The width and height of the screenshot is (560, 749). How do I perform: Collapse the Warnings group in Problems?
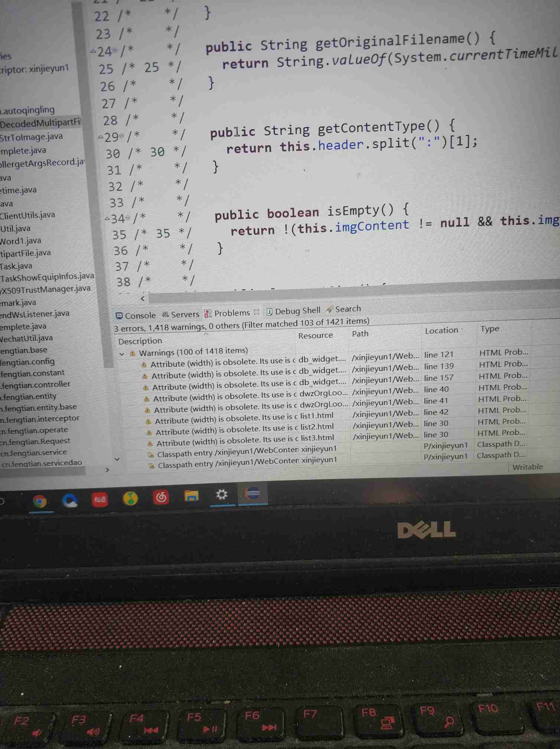pyautogui.click(x=122, y=354)
